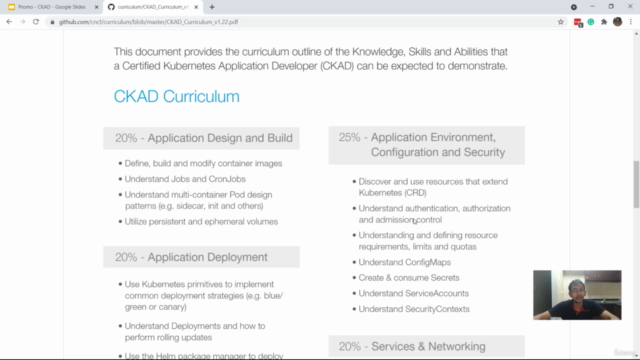Image resolution: width=640 pixels, height=360 pixels.
Task: Minimize the Chrome window
Action: tap(592, 7)
